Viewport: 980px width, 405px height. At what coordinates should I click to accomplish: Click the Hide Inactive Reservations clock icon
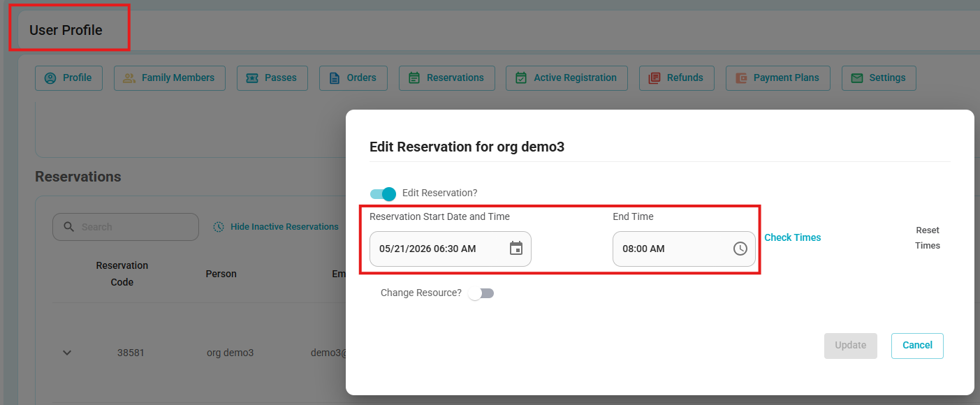(219, 227)
